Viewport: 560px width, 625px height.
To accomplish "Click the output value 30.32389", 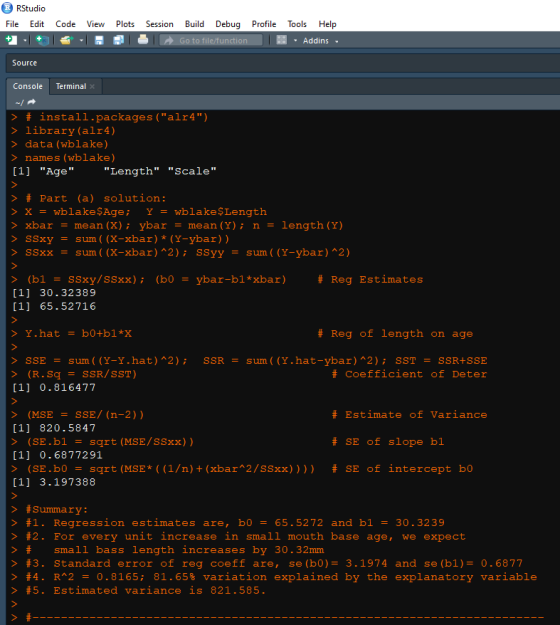I will 68,293.
